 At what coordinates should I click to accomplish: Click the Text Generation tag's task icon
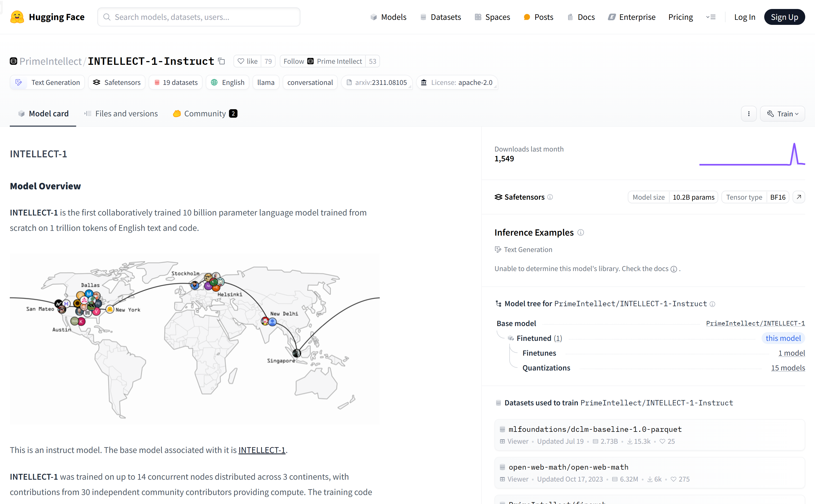pyautogui.click(x=19, y=82)
